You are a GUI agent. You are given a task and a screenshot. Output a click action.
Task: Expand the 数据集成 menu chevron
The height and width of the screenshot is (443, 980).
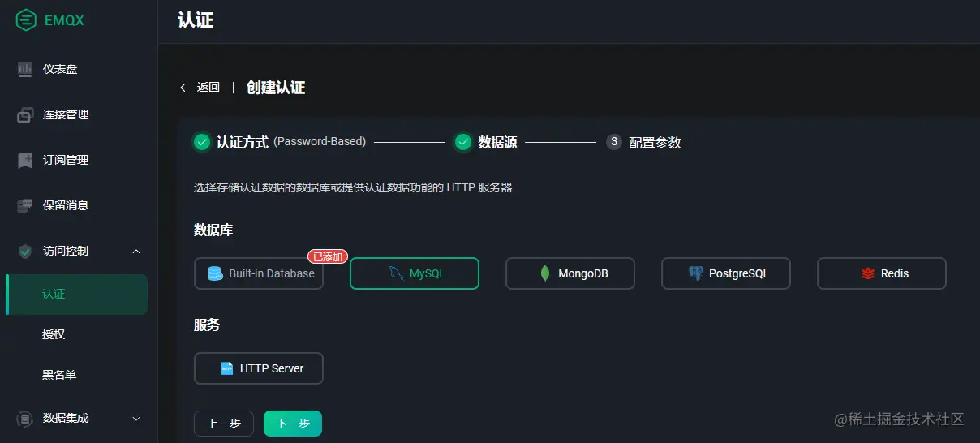(136, 419)
